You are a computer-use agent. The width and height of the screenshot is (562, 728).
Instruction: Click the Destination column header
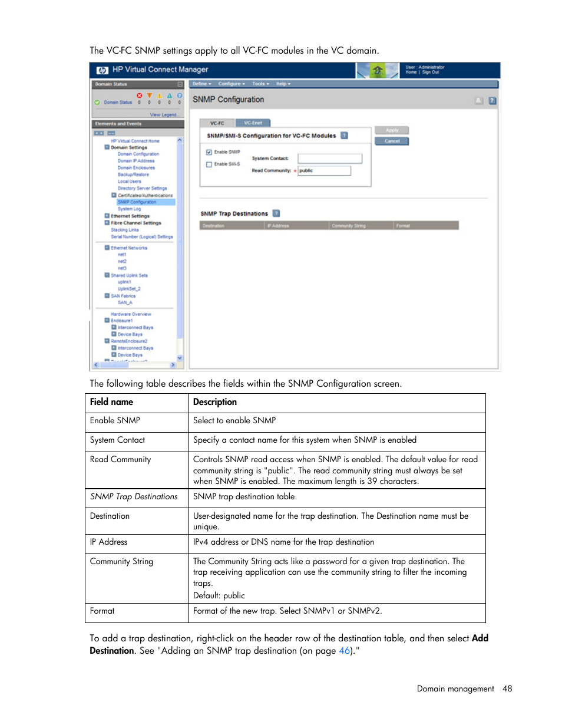233,226
